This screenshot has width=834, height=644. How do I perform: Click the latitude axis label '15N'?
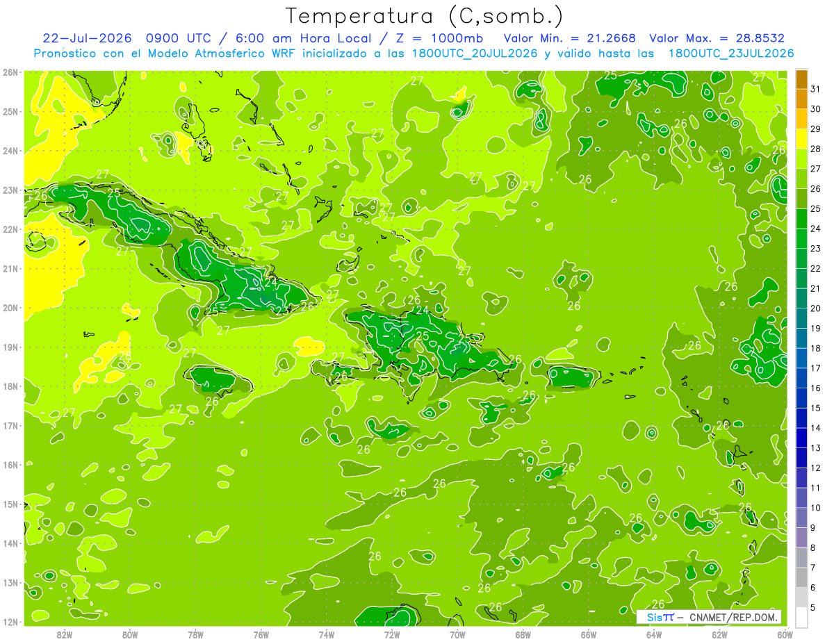click(10, 504)
